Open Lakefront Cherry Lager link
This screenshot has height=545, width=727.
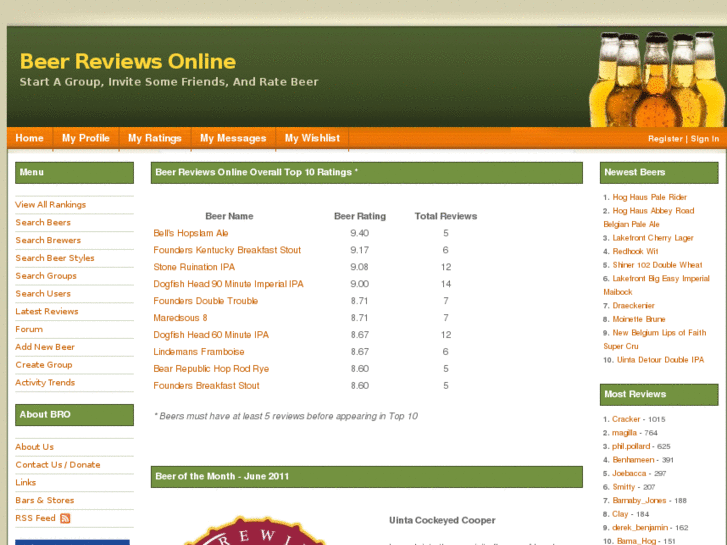(x=653, y=238)
